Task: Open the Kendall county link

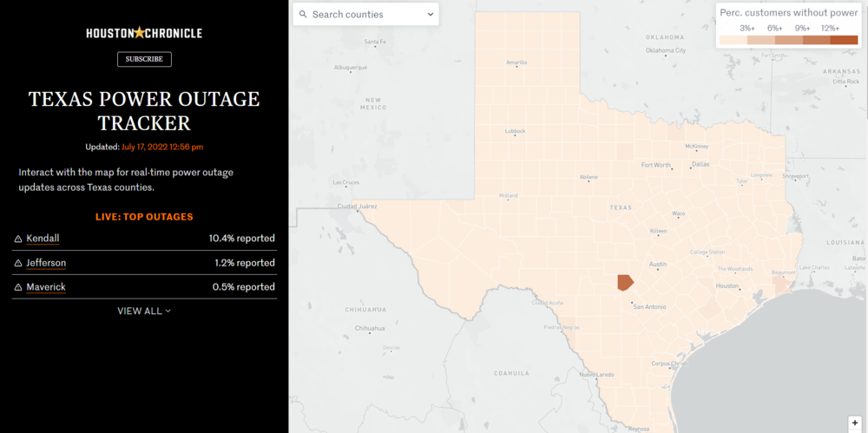Action: point(43,239)
